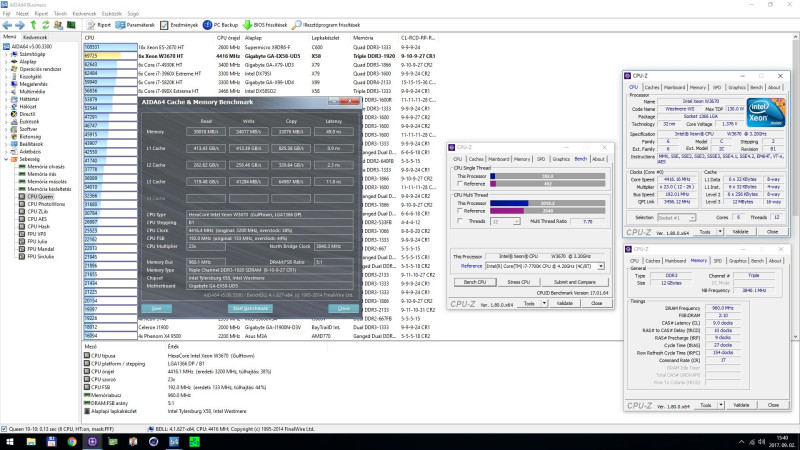Select FPU VP8 benchmark in tree
This screenshot has width=800, height=450.
(33, 234)
